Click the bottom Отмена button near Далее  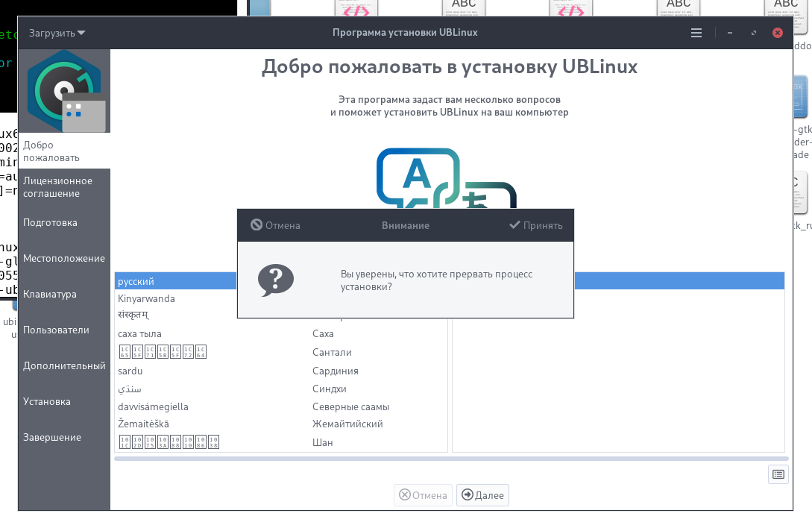pos(423,495)
